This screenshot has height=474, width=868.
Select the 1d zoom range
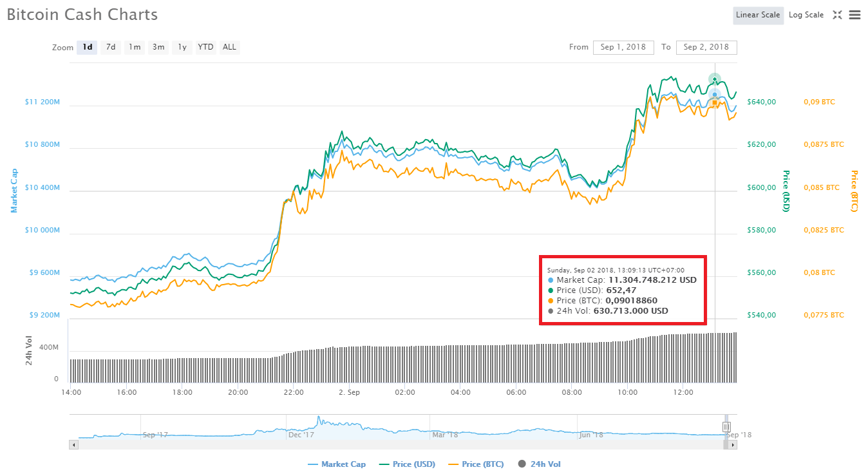point(88,47)
